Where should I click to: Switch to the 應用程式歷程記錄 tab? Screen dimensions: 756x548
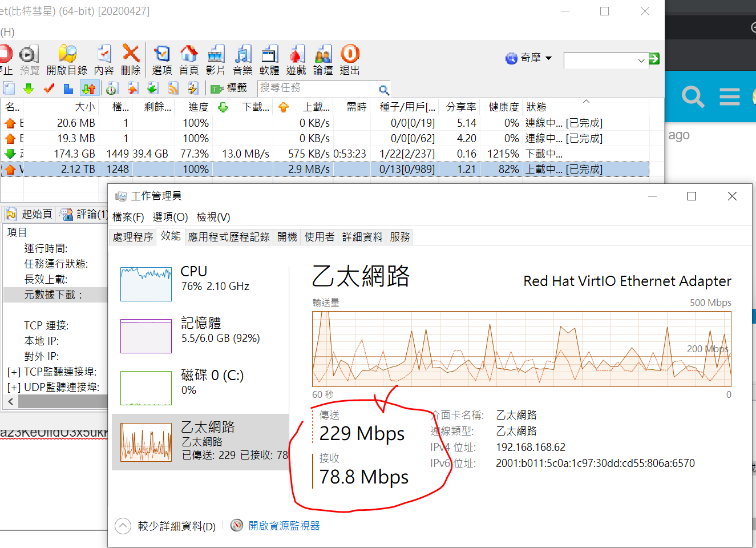click(x=229, y=237)
